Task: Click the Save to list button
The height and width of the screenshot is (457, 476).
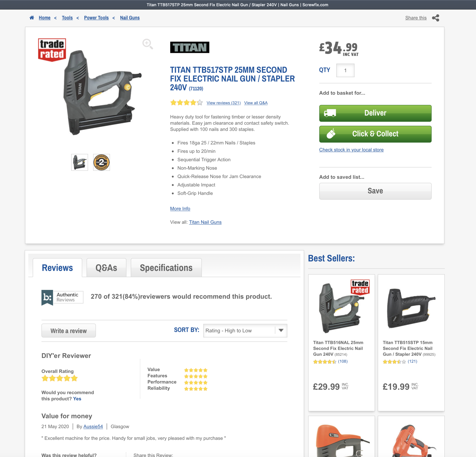Action: tap(375, 191)
